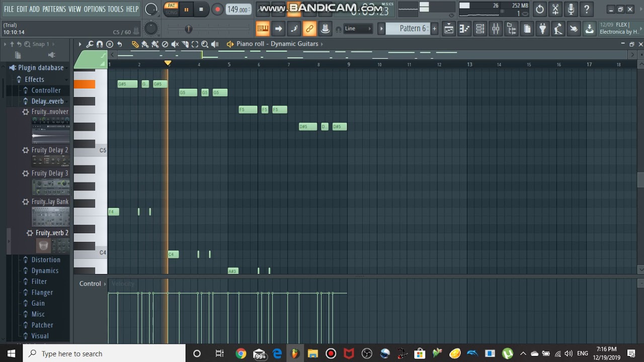The image size is (644, 362).
Task: Click the save/download project icon
Action: coord(589,29)
